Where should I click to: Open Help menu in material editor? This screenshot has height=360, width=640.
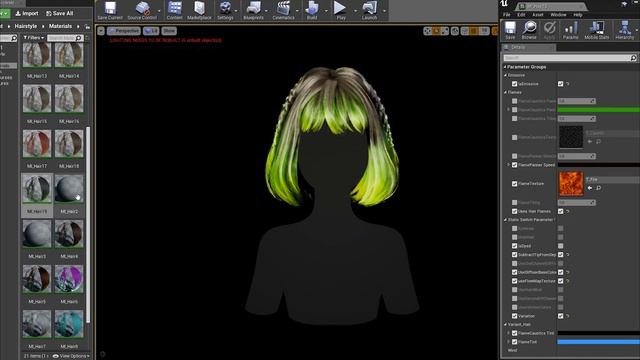[x=578, y=15]
